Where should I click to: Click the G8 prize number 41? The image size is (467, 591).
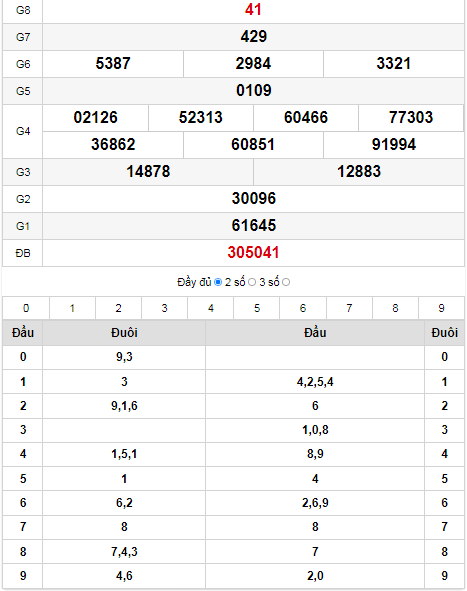253,9
